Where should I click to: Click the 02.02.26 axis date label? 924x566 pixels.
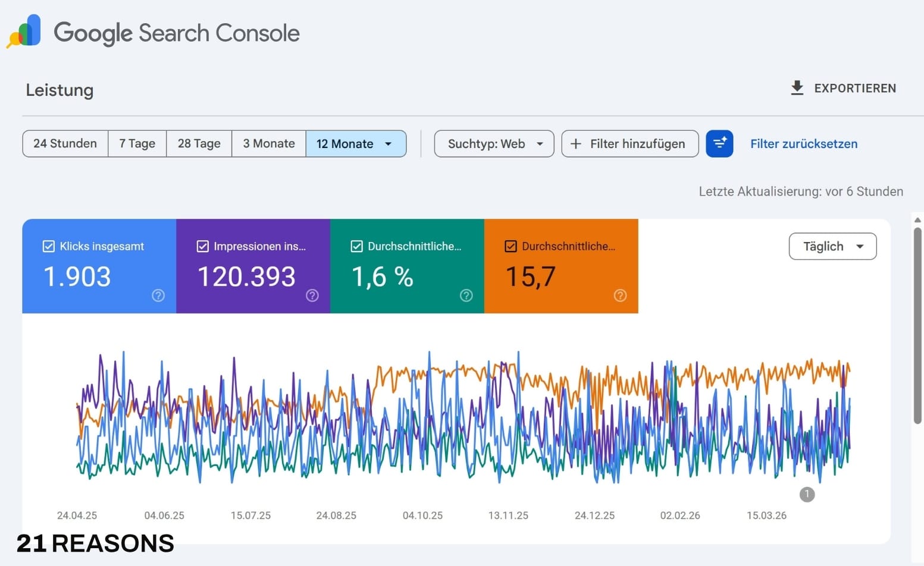(x=680, y=515)
